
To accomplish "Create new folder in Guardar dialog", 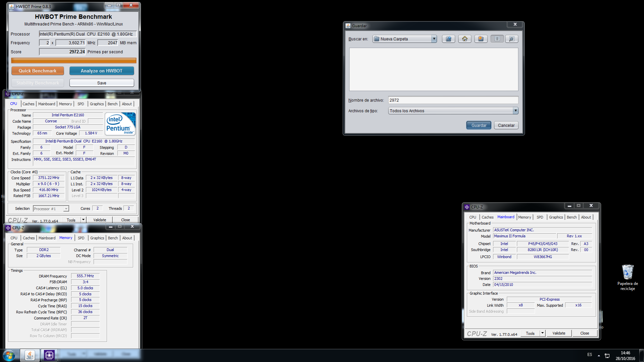I will pos(481,39).
